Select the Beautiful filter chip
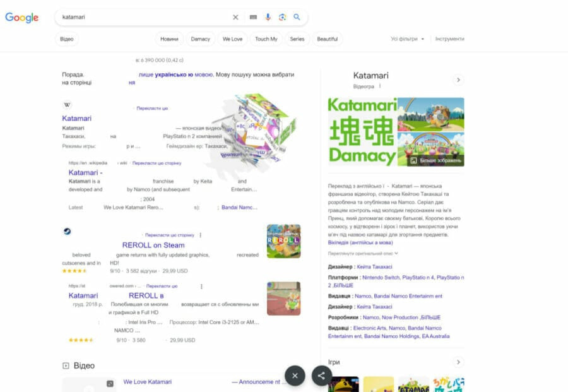 (x=327, y=39)
